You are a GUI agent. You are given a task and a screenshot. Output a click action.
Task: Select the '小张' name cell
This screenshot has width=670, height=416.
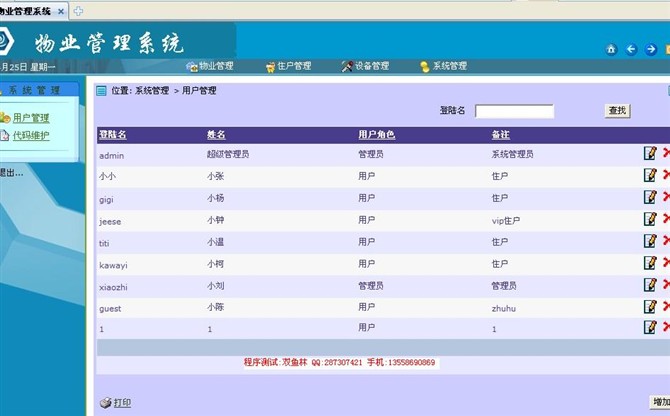point(215,176)
